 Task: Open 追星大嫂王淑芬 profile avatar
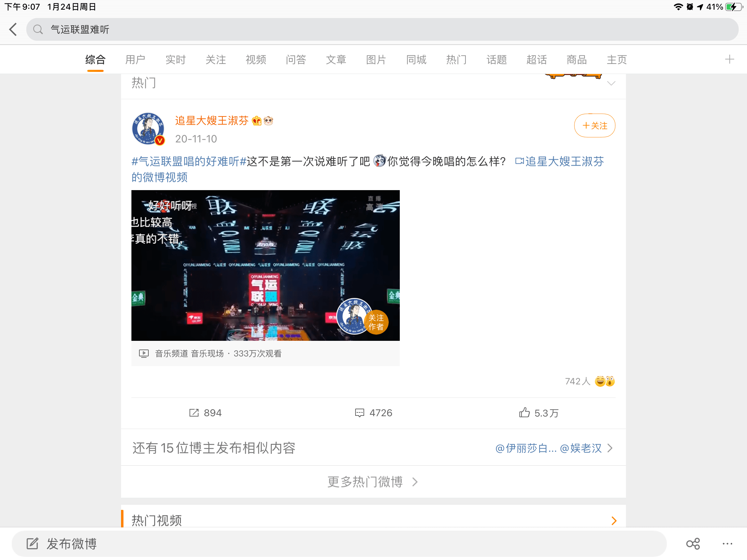pos(148,128)
